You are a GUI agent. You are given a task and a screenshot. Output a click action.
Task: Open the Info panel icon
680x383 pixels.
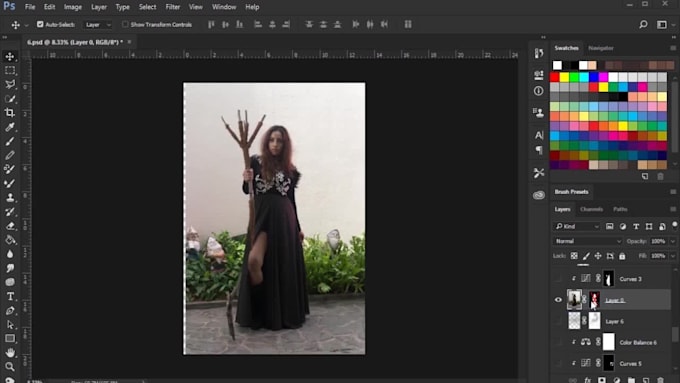[x=539, y=91]
